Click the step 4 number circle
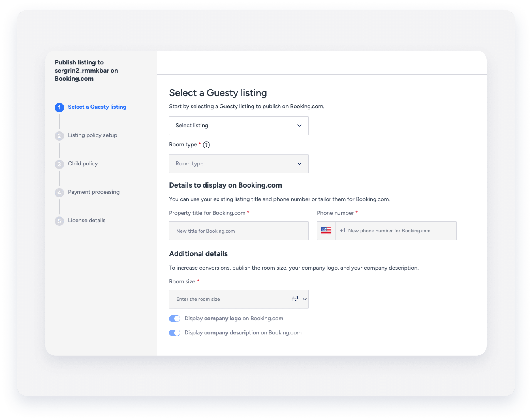The image size is (532, 420). pyautogui.click(x=59, y=193)
